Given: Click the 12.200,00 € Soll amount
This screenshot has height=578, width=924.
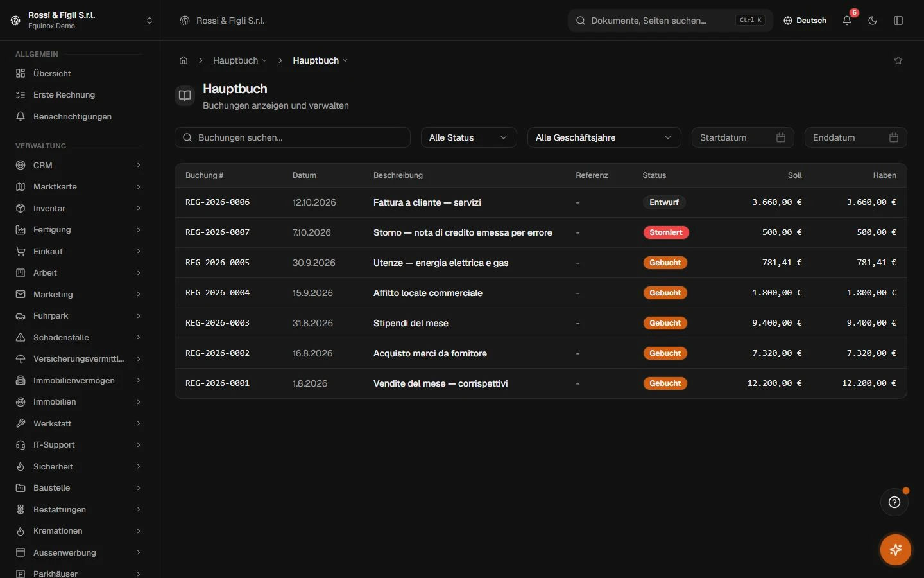Looking at the screenshot, I should (774, 383).
